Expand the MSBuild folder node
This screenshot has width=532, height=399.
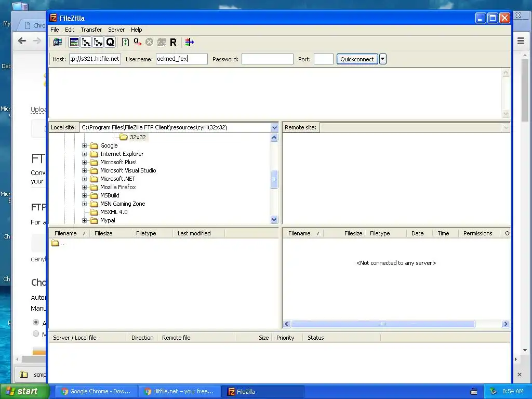click(x=85, y=195)
